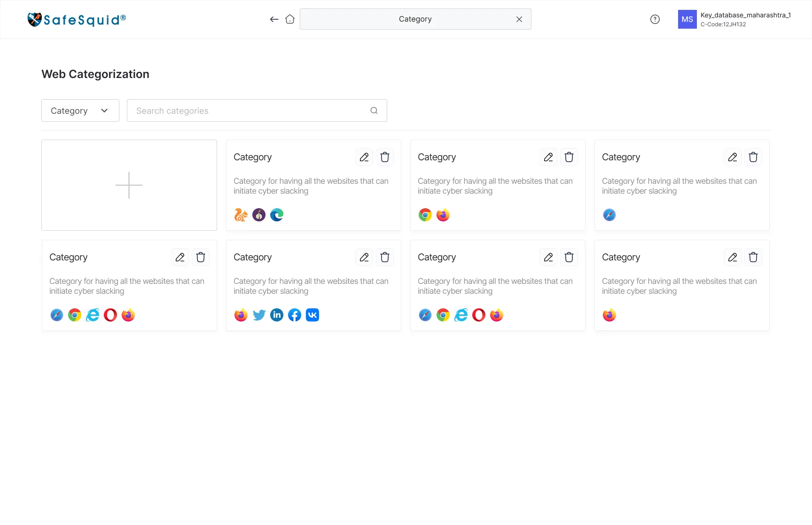The height and width of the screenshot is (525, 812).
Task: Delete the category containing the Tor browser icon
Action: (385, 157)
